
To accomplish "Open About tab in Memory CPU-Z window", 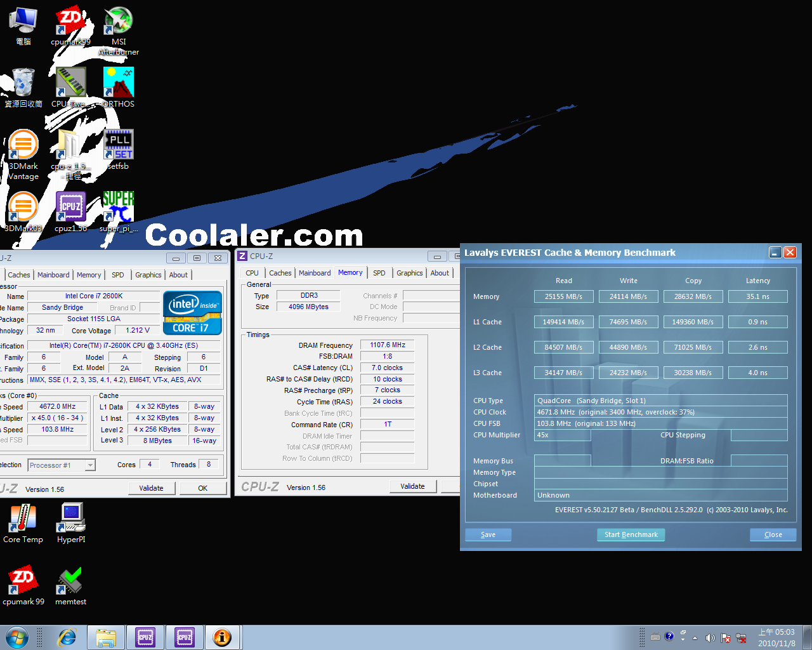I will coord(440,273).
